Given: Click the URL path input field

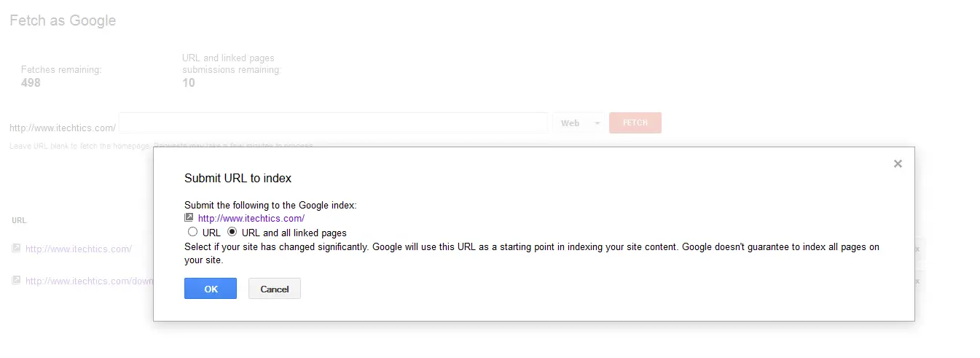Looking at the screenshot, I should click(333, 122).
